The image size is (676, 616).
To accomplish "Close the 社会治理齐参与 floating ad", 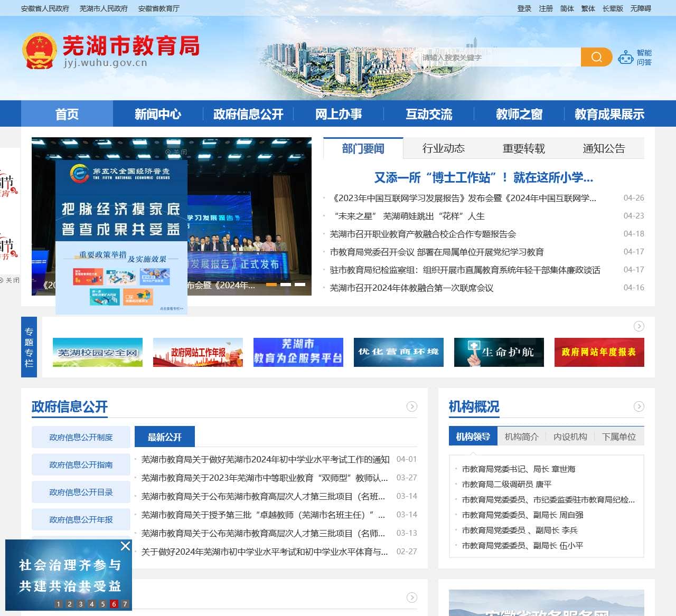I will coord(125,546).
